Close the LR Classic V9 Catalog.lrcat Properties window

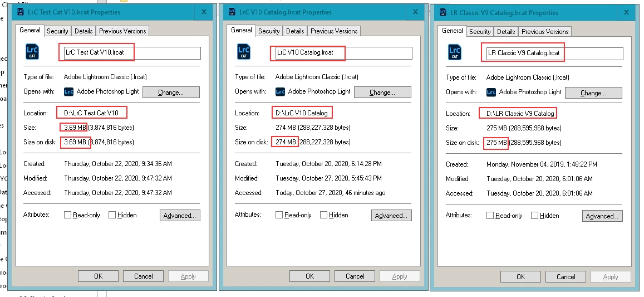626,12
